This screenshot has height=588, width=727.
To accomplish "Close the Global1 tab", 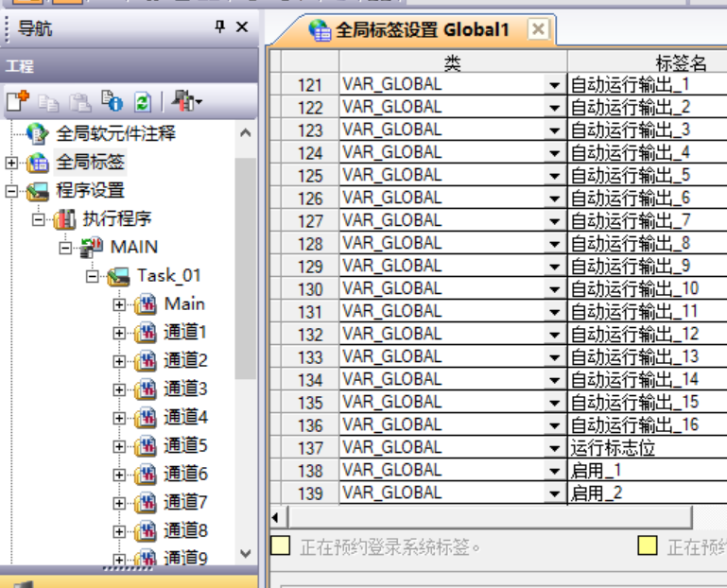I will 538,29.
